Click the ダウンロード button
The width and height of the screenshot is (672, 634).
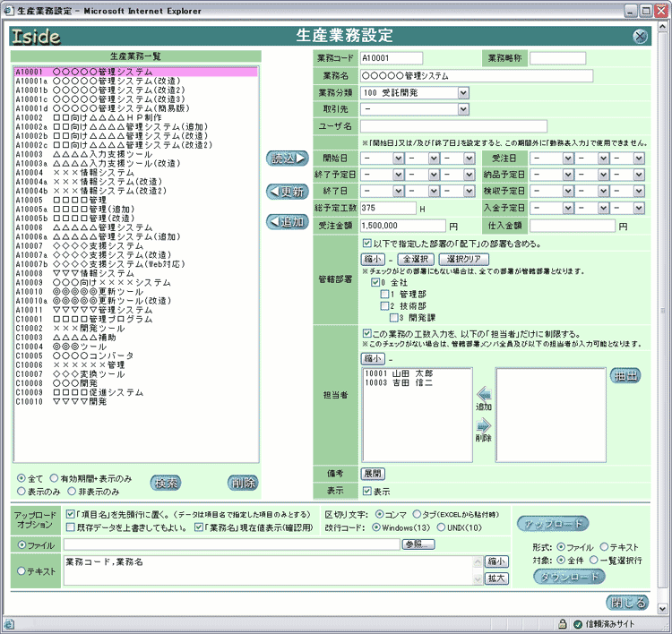(569, 577)
